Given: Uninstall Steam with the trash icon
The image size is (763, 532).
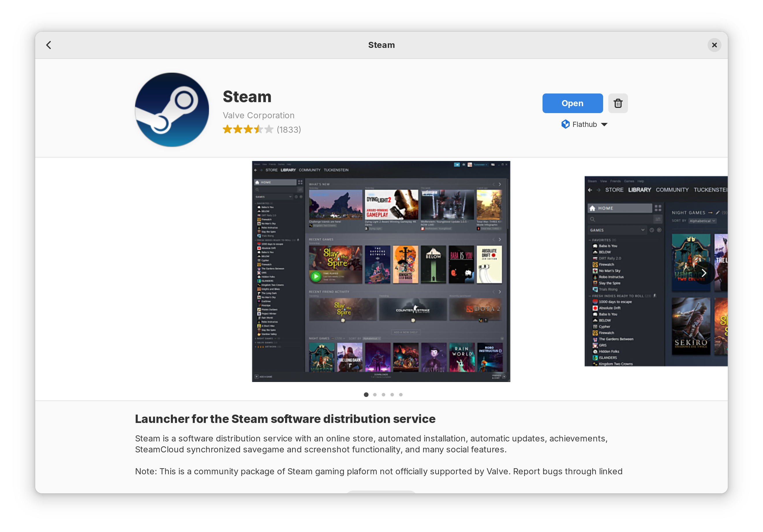Looking at the screenshot, I should point(618,103).
